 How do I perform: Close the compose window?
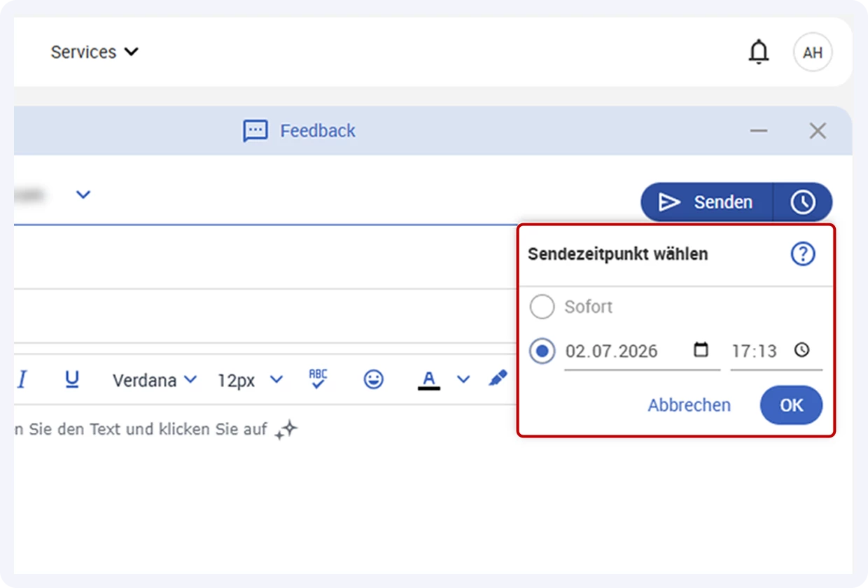click(x=818, y=131)
